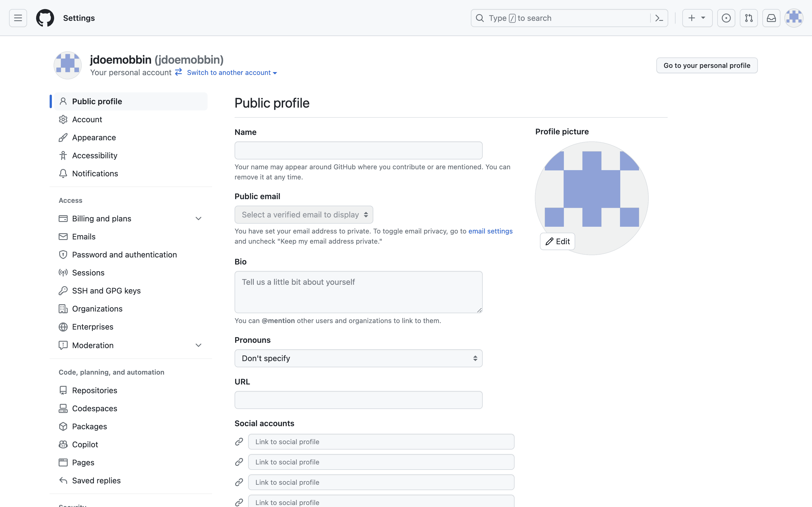Image resolution: width=812 pixels, height=507 pixels.
Task: Click the GitHub logo icon
Action: (45, 18)
